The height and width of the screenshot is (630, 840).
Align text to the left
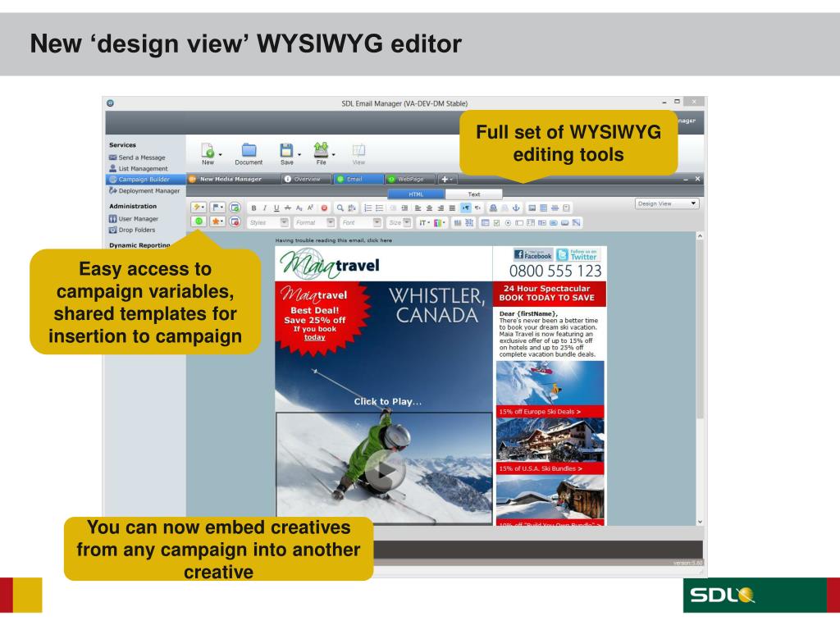pos(418,208)
